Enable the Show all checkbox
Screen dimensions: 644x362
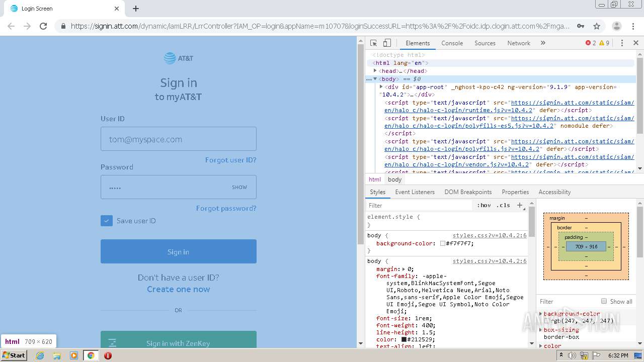tap(604, 301)
